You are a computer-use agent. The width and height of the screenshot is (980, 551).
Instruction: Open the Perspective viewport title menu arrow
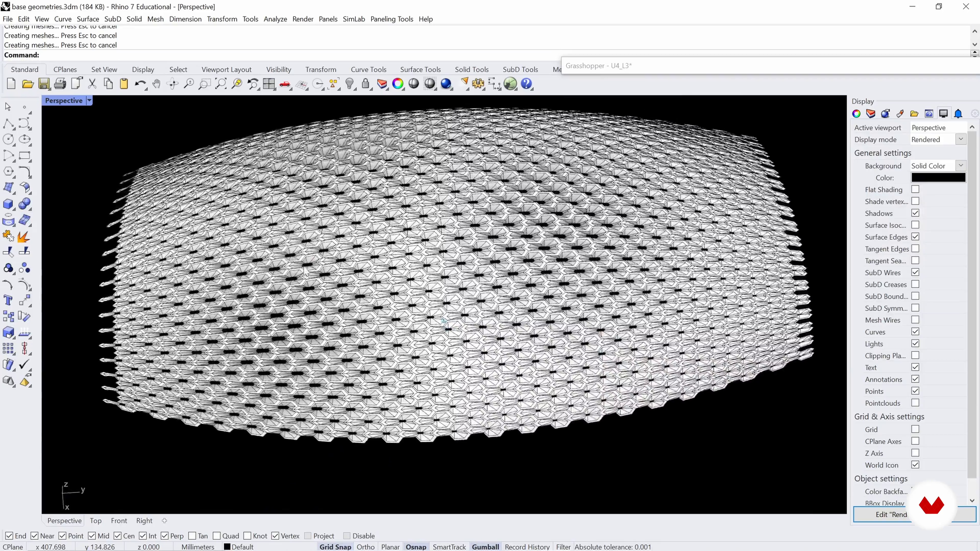tap(89, 101)
